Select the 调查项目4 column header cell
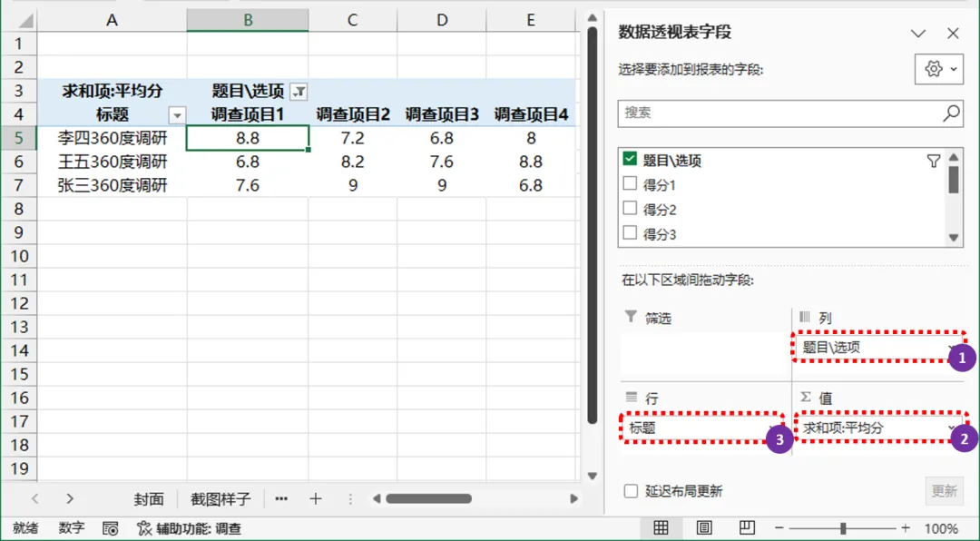The width and height of the screenshot is (980, 541). 531,114
